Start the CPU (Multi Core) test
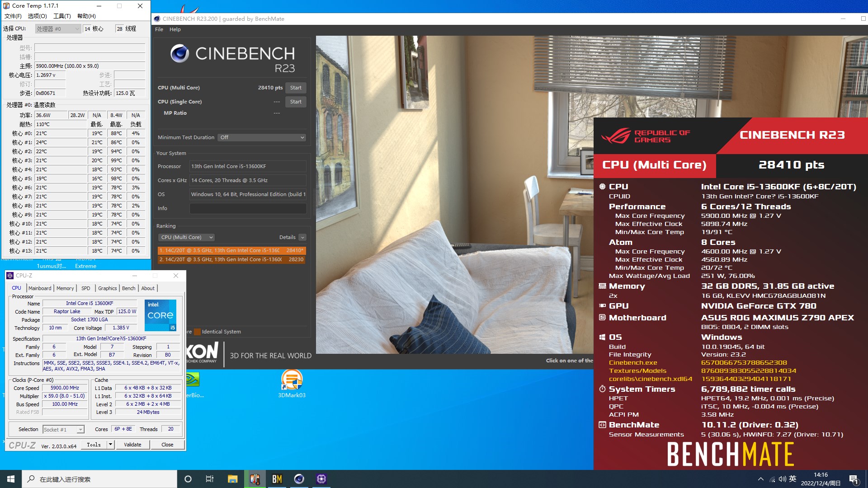Image resolution: width=868 pixels, height=488 pixels. tap(296, 88)
